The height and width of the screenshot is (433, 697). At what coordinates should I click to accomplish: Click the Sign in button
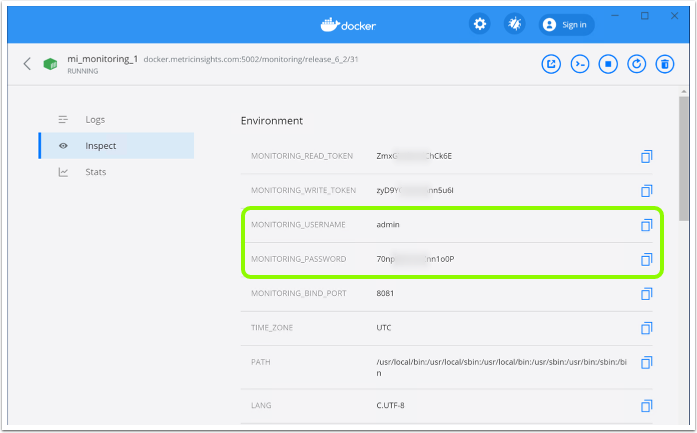[x=566, y=25]
